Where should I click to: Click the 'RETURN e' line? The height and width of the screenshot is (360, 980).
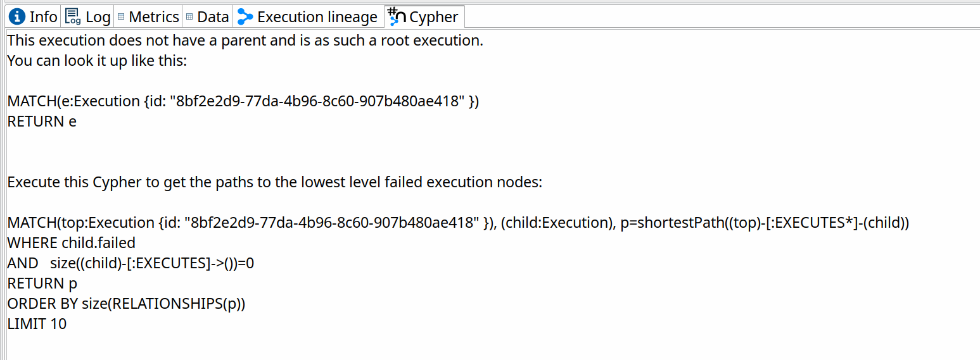pyautogui.click(x=42, y=121)
